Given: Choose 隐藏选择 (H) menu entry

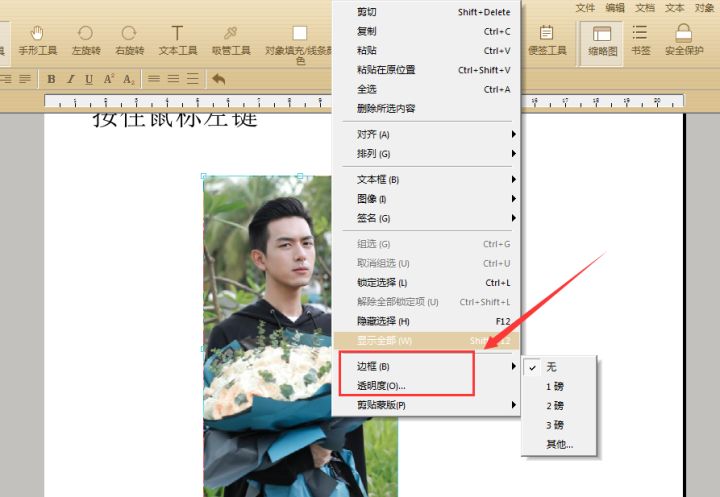Looking at the screenshot, I should [x=427, y=321].
